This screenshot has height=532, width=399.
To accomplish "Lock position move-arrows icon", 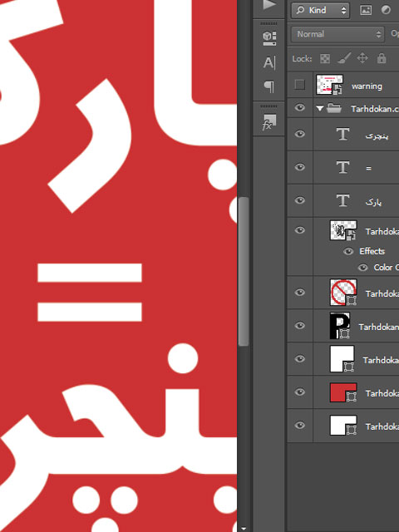I will point(362,58).
